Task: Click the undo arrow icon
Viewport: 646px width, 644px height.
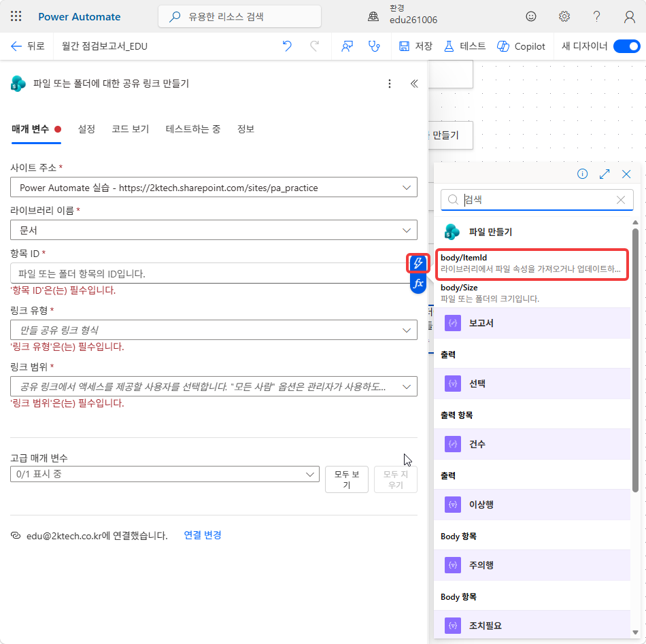Action: pyautogui.click(x=287, y=46)
